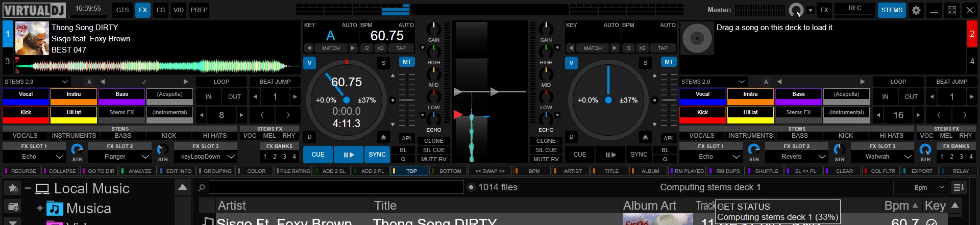
Task: Click the play/pause button on deck 1
Action: click(348, 155)
